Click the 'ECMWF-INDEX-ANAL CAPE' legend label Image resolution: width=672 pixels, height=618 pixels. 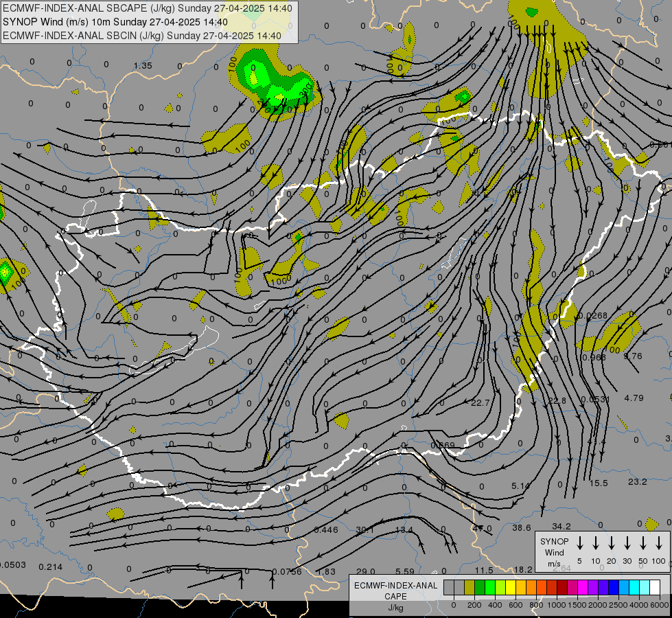395,591
